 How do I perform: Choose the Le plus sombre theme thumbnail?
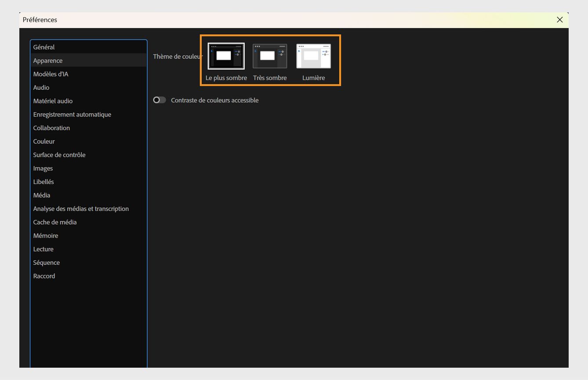(226, 56)
